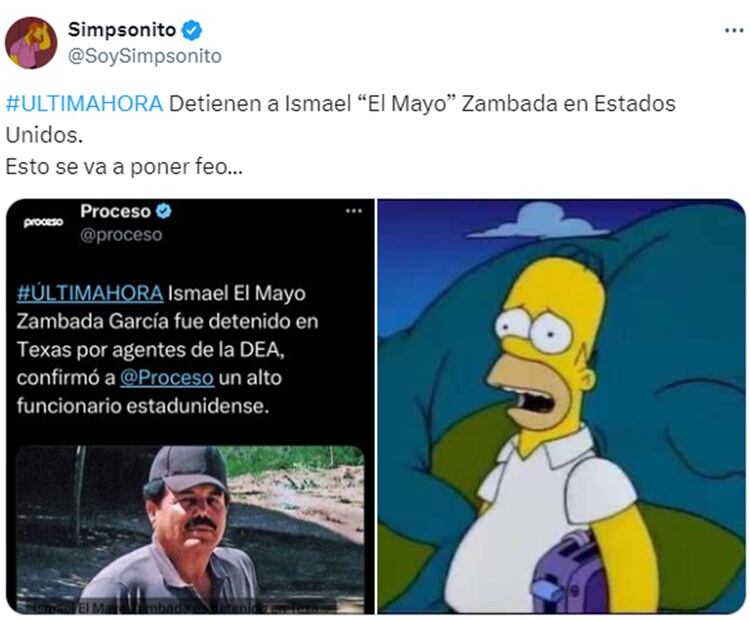Viewport: 750px width, 620px height.
Task: Click the #ÚLTIMAHORA hashtag in Proceso image
Action: pos(90,293)
